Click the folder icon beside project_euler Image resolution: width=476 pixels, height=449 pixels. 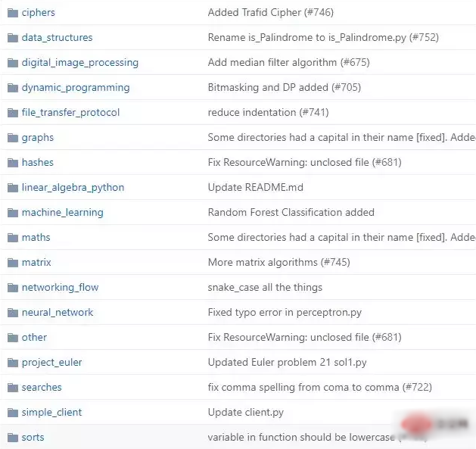(x=13, y=362)
